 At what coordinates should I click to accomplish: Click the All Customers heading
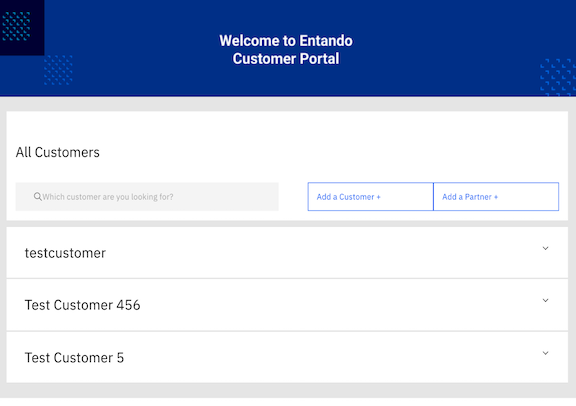58,152
